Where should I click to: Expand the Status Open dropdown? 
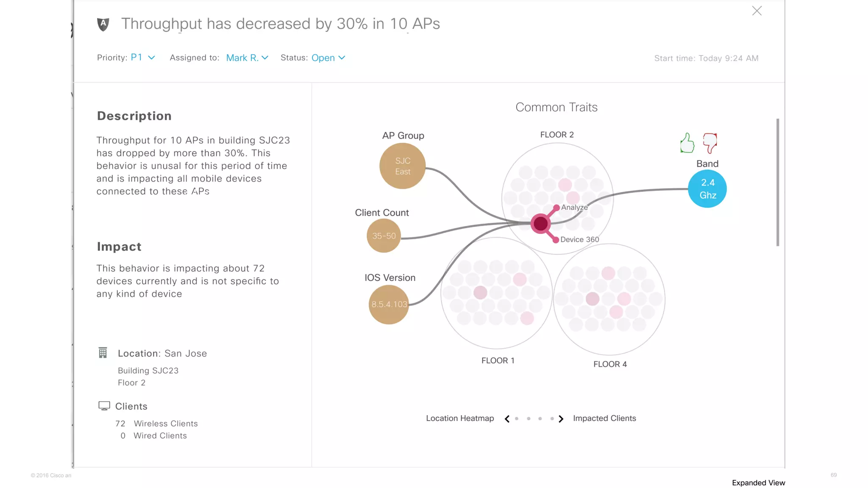pos(328,58)
